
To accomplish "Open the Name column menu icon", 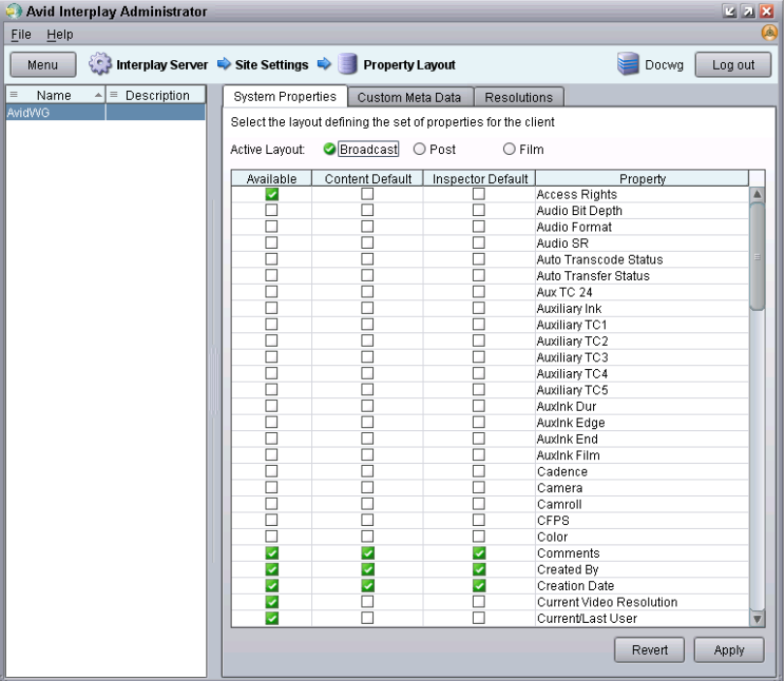I will click(x=14, y=94).
